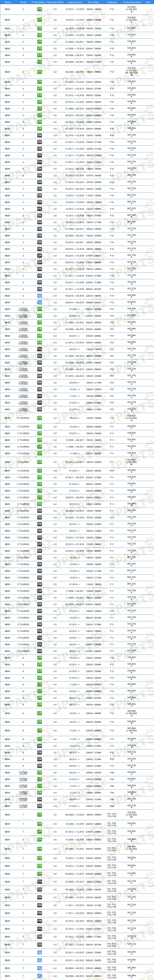Click the Moc silnika column header
This screenshot has height=980, width=154.
pos(93,2)
